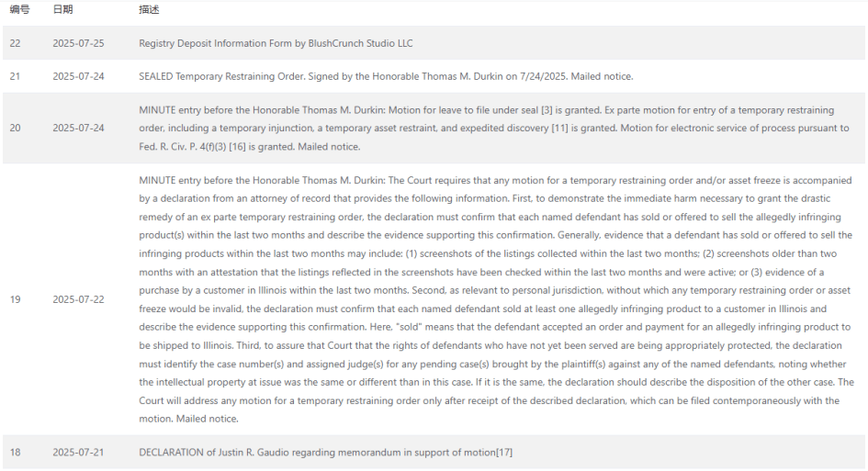Screen dimensions: 868x471
Task: Open minute entry granting motion to seal
Action: point(494,128)
